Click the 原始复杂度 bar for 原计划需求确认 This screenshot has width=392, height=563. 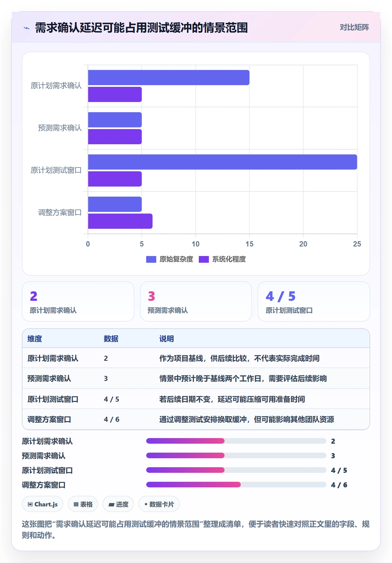click(169, 78)
